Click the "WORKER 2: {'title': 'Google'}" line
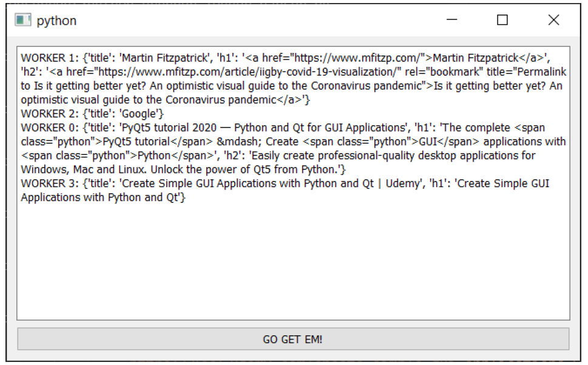This screenshot has width=588, height=365. coord(92,114)
